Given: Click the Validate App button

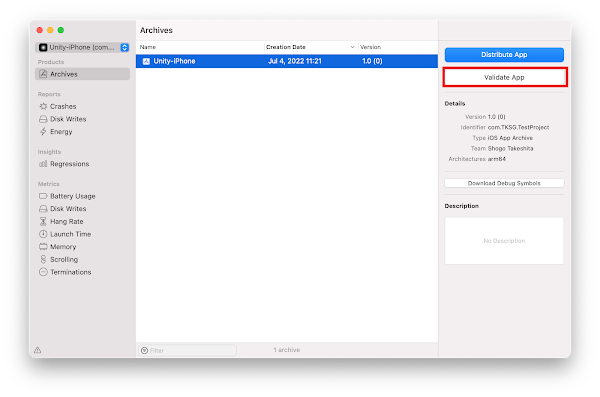Looking at the screenshot, I should (505, 77).
